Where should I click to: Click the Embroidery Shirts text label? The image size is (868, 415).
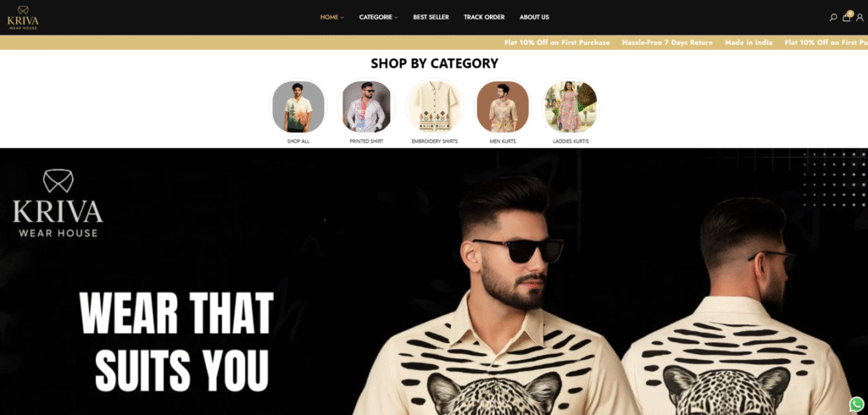[x=435, y=141]
